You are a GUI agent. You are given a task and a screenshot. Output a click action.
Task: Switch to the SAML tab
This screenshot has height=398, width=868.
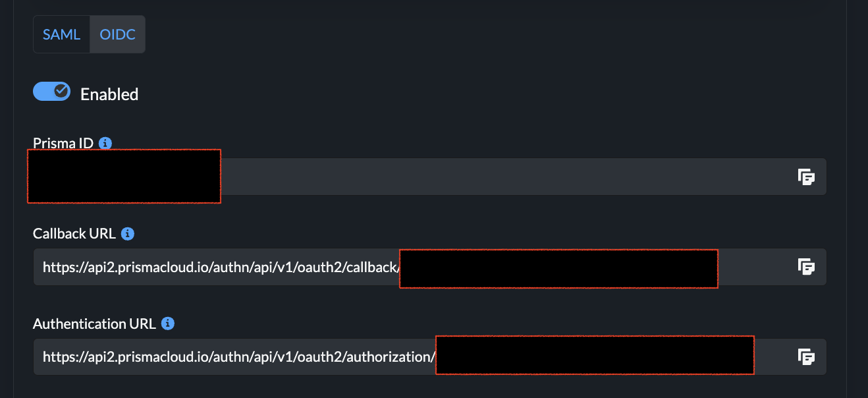(x=61, y=34)
